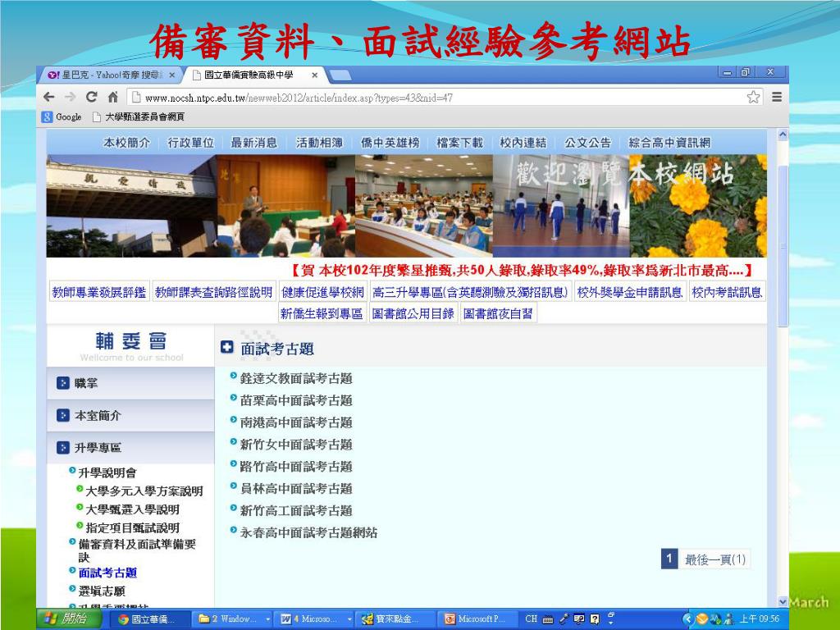The image size is (840, 630).
Task: Click the browser forward arrow
Action: coord(71,97)
